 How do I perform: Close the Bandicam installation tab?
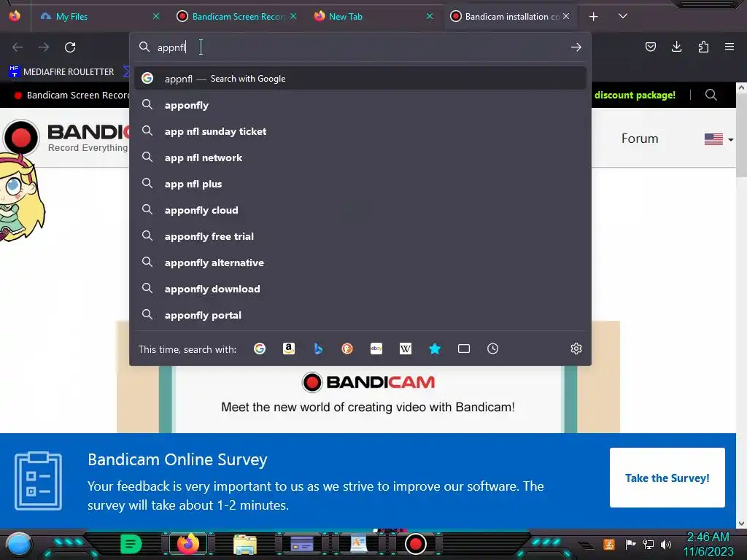(x=566, y=16)
